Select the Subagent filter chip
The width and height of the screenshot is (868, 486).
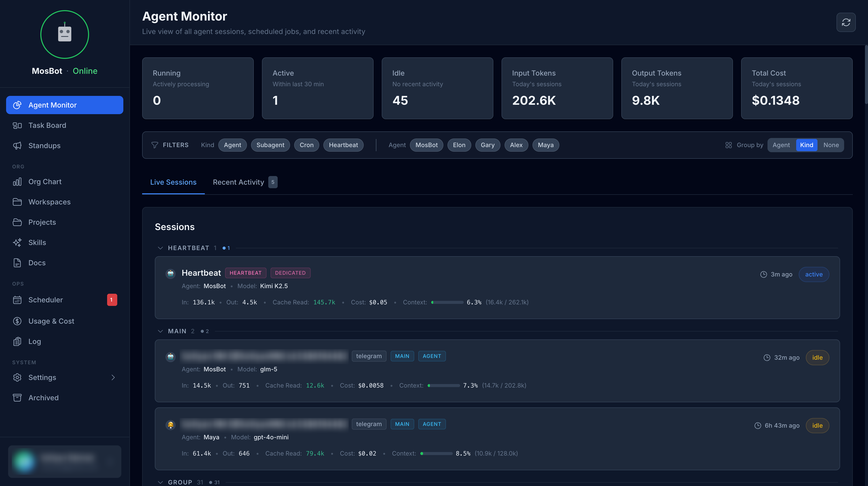pyautogui.click(x=270, y=145)
